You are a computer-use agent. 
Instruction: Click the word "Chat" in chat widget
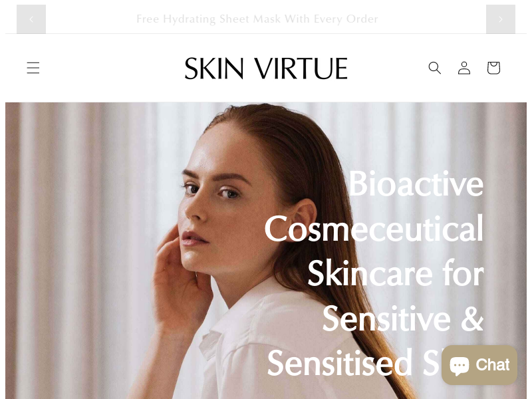[493, 365]
